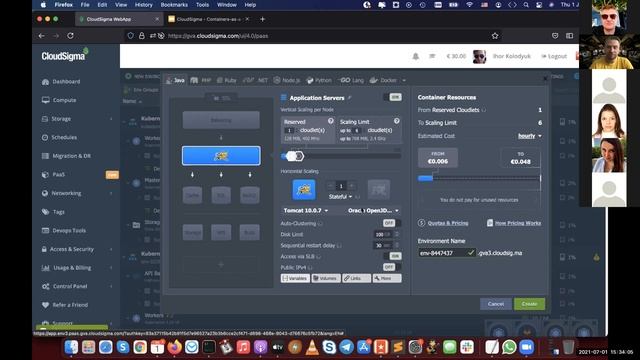Select the blue Tomcat application server block

pos(221,156)
